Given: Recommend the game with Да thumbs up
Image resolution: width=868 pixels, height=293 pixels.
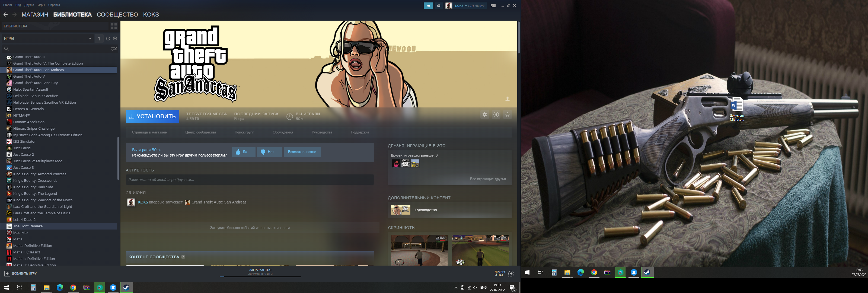Looking at the screenshot, I should 244,152.
